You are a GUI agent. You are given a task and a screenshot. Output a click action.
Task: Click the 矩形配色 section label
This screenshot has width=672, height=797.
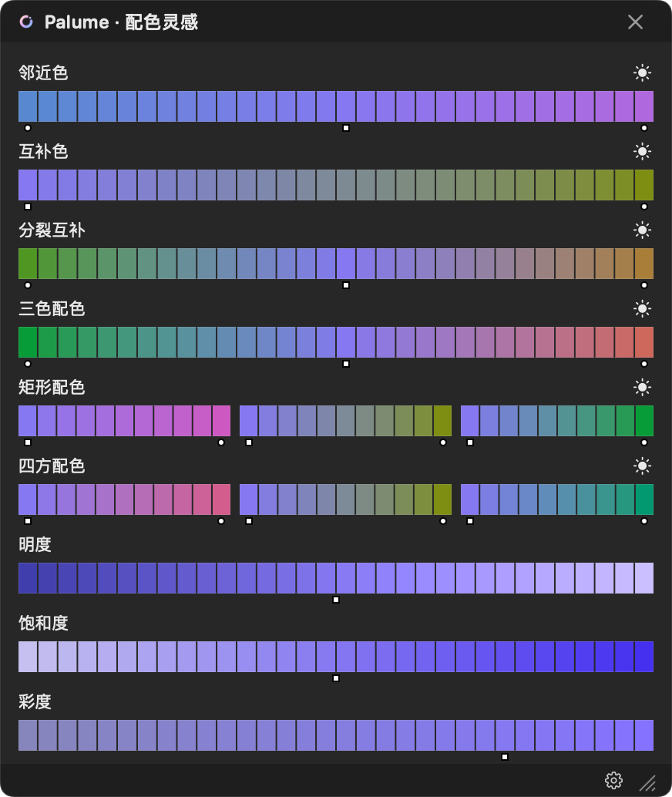coord(52,387)
